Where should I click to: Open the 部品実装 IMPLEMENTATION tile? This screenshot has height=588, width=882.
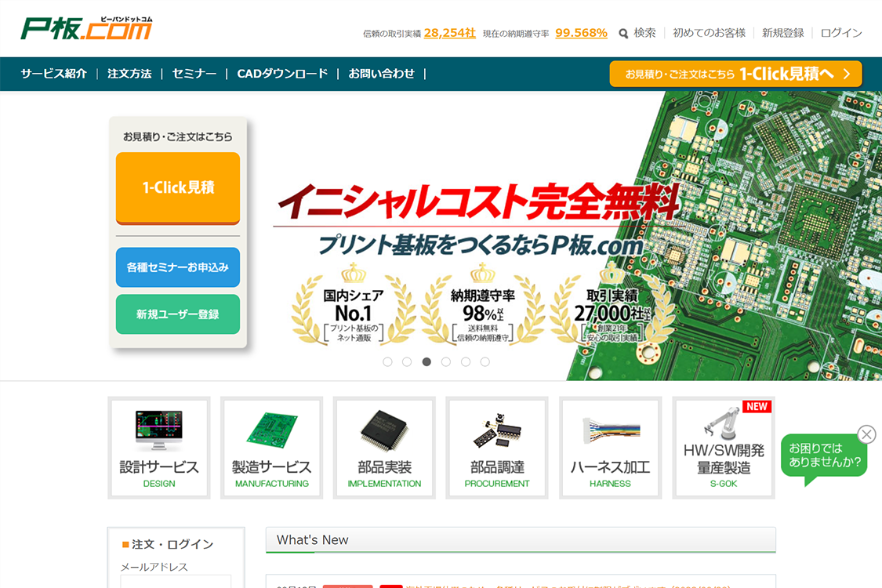pos(384,448)
